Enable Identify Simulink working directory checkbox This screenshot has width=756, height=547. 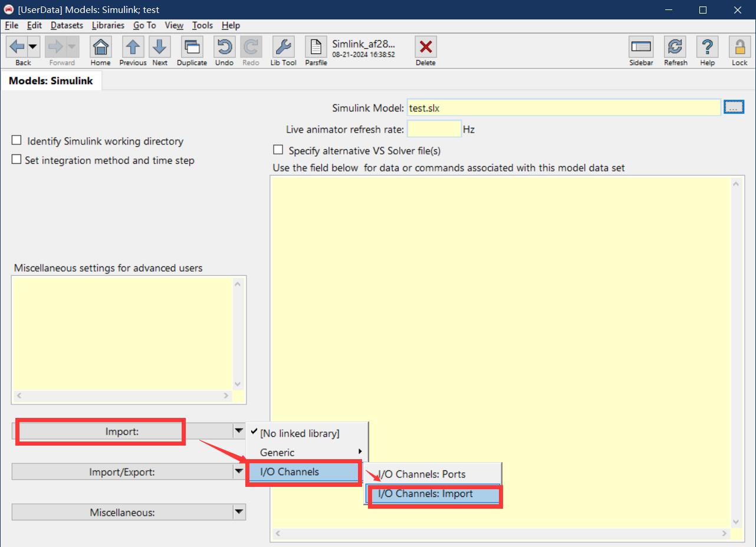(x=17, y=141)
